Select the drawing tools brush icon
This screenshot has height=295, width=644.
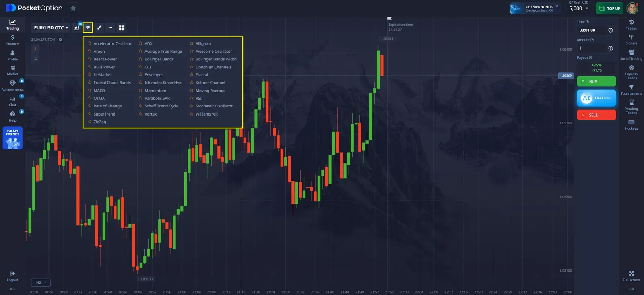click(x=99, y=28)
